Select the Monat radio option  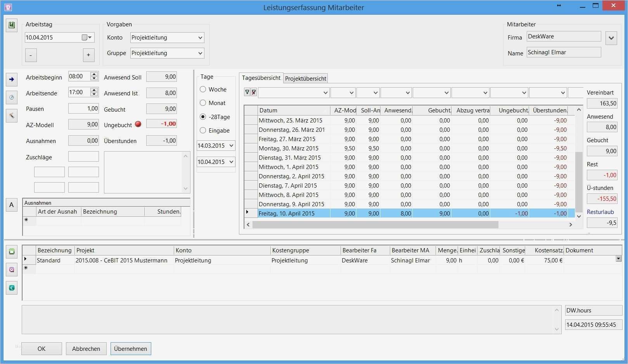203,103
